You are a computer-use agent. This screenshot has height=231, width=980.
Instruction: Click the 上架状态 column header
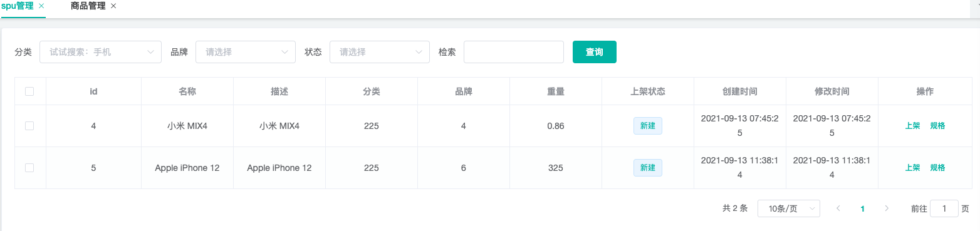point(648,91)
